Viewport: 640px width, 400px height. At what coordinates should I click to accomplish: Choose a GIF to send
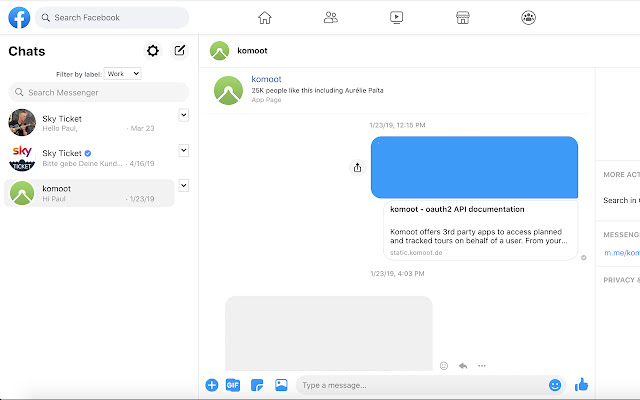(233, 385)
